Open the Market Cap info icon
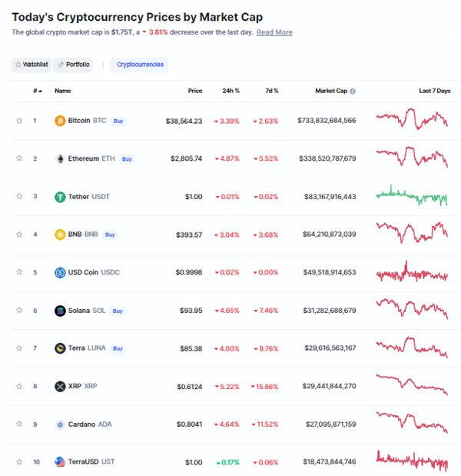The width and height of the screenshot is (461, 476). click(x=353, y=91)
